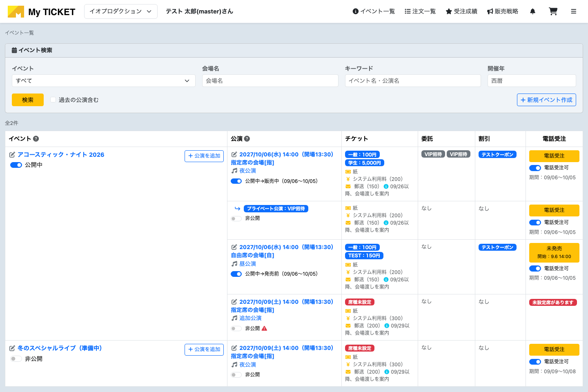Toggle 非公開 switch for 冬のスペシャルライブ
This screenshot has height=392, width=588.
click(16, 359)
